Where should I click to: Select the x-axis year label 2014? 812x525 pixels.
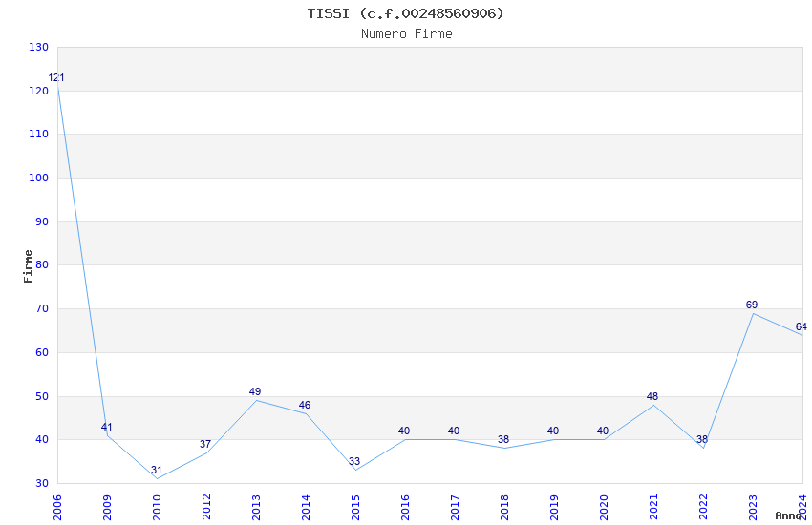306,507
